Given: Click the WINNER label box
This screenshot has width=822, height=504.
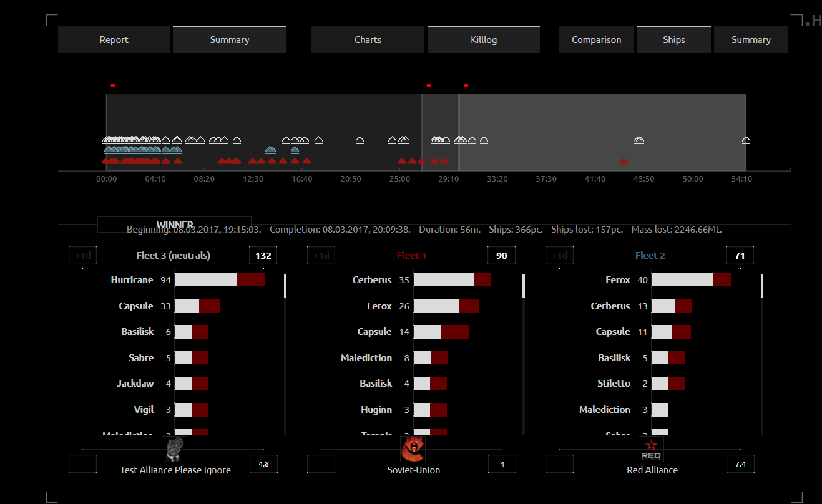Looking at the screenshot, I should tap(174, 225).
